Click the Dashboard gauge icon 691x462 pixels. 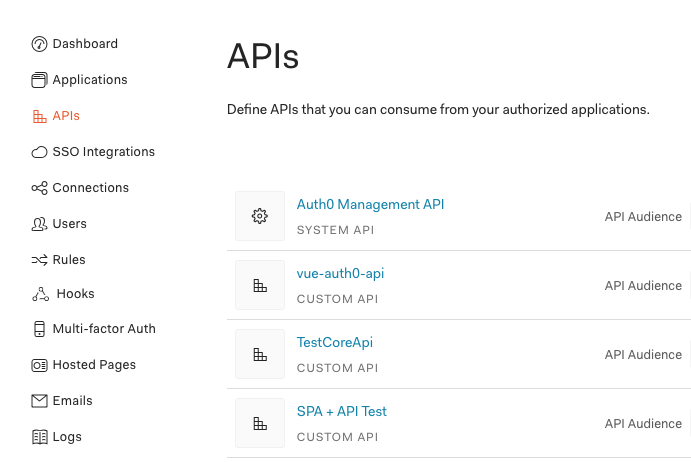39,44
